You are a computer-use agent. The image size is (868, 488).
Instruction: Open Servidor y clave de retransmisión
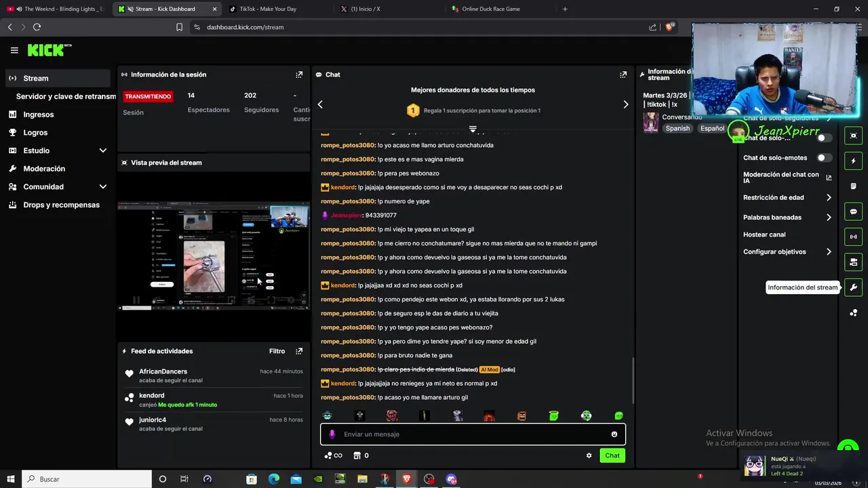66,96
